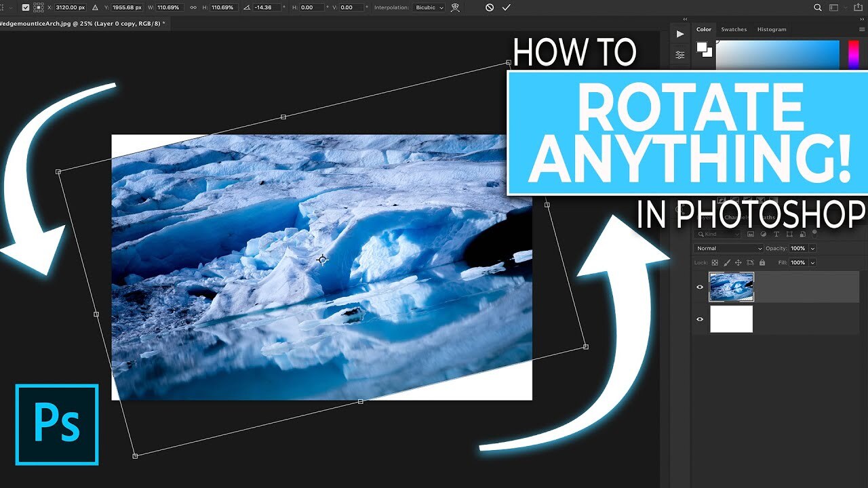Screen dimensions: 868x488
Task: Click the Fill value field
Action: coord(798,262)
